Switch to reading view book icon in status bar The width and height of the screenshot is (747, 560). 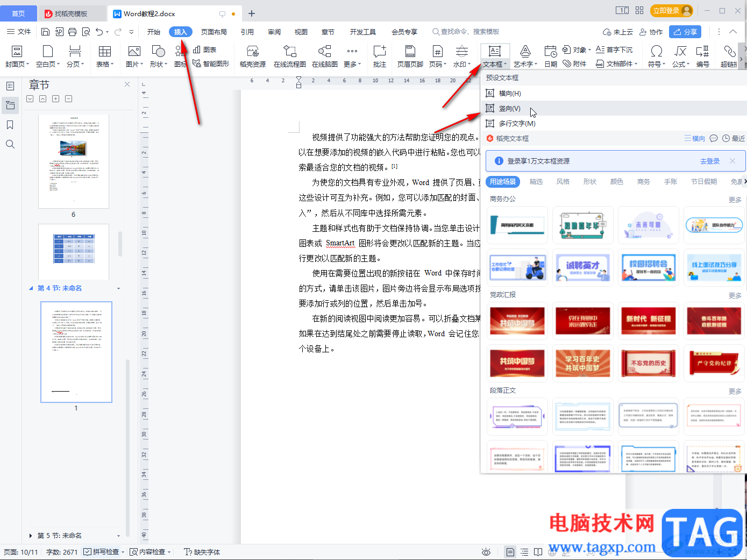click(538, 552)
